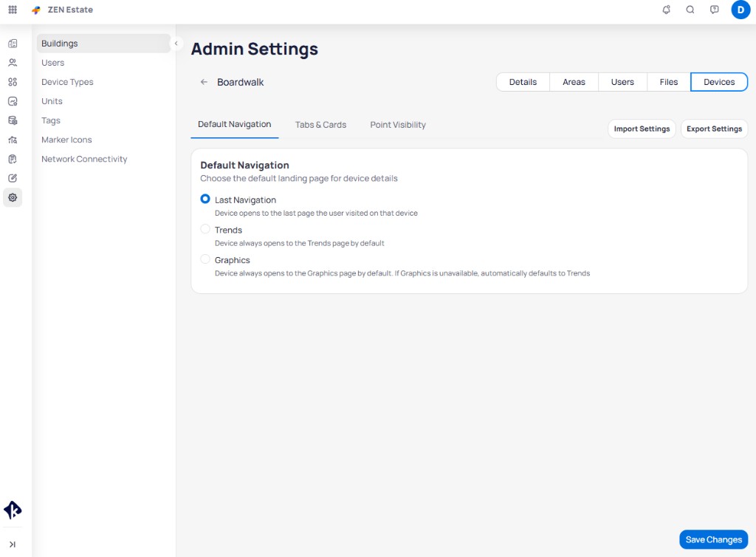Click the Graphics description text
This screenshot has width=756, height=557.
[402, 273]
